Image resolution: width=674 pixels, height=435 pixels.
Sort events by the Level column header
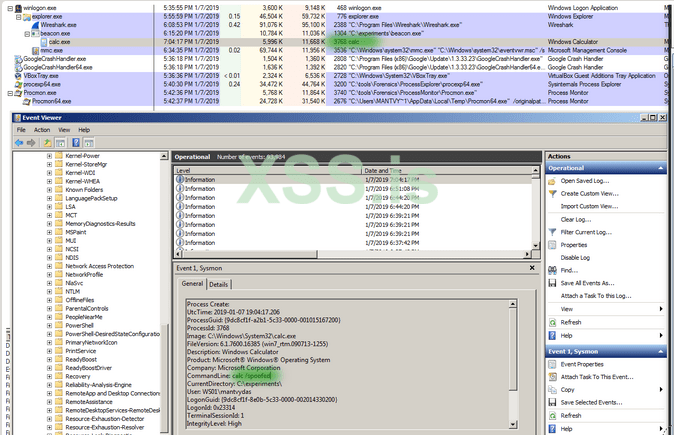268,171
